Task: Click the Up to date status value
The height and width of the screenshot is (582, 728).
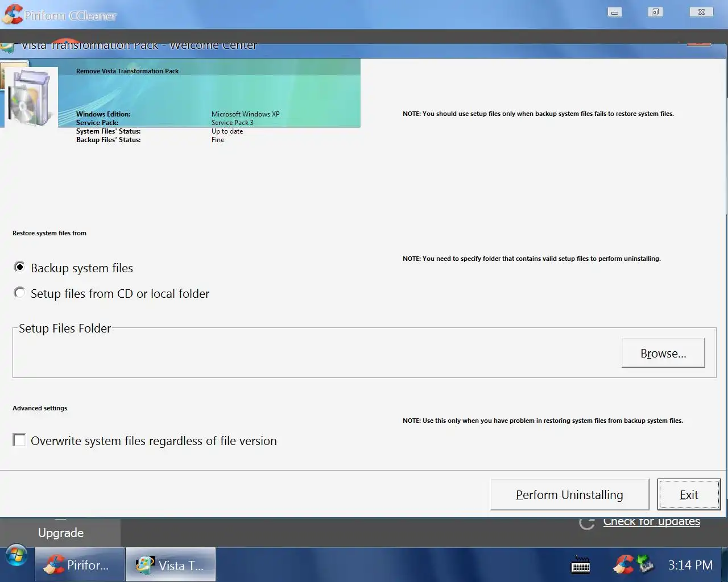Action: [x=227, y=131]
